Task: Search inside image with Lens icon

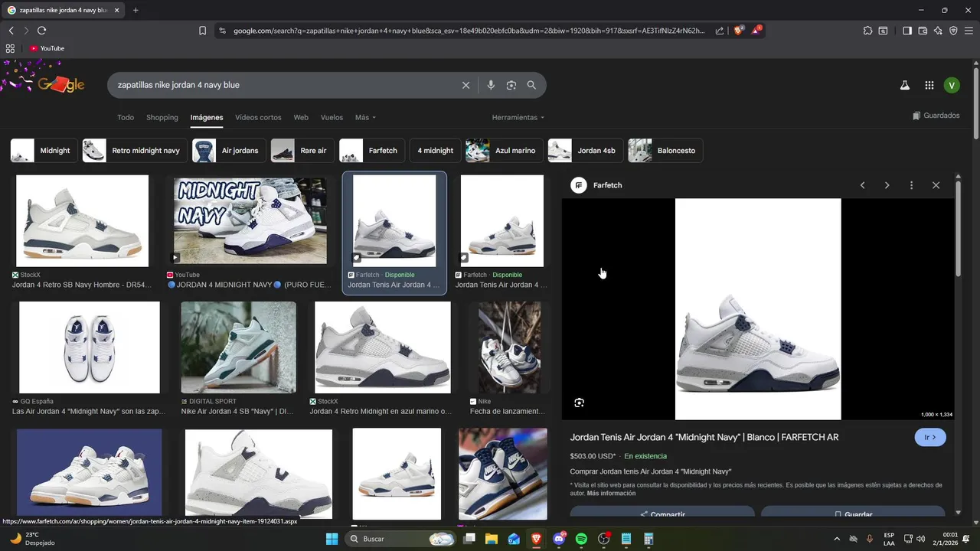Action: 579,403
